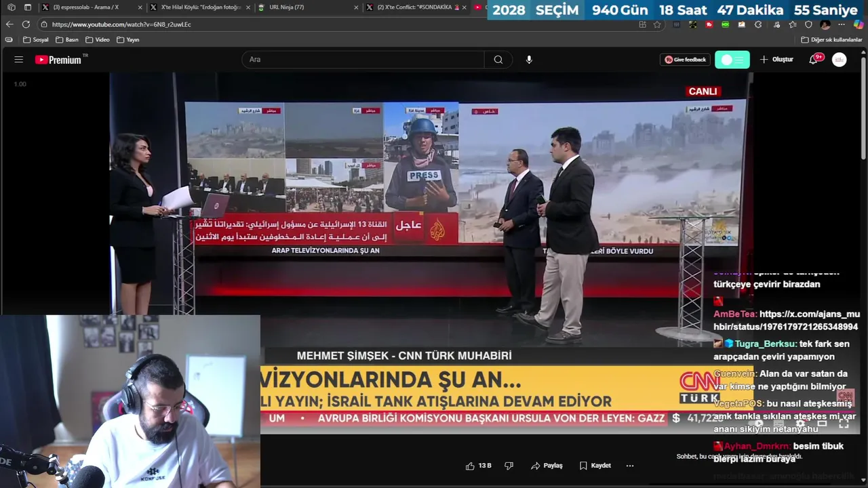This screenshot has width=868, height=488.
Task: Share video with Paylaş button
Action: coord(547,466)
